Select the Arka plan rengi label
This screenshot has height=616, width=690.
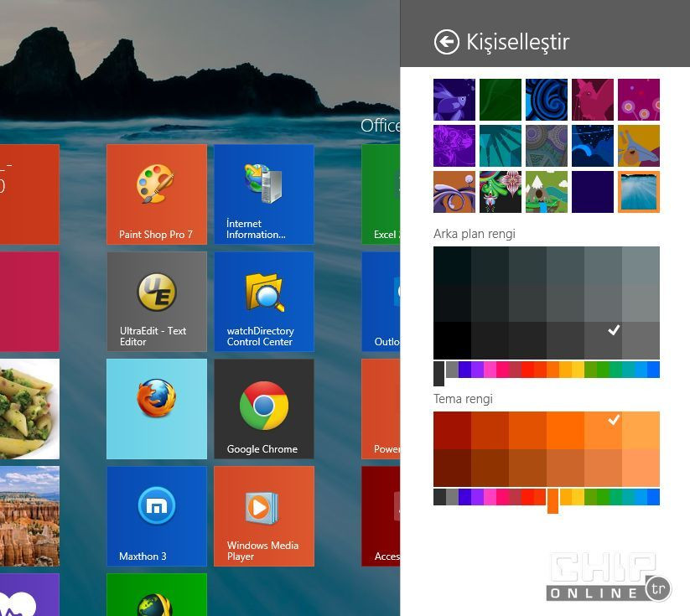click(x=475, y=234)
